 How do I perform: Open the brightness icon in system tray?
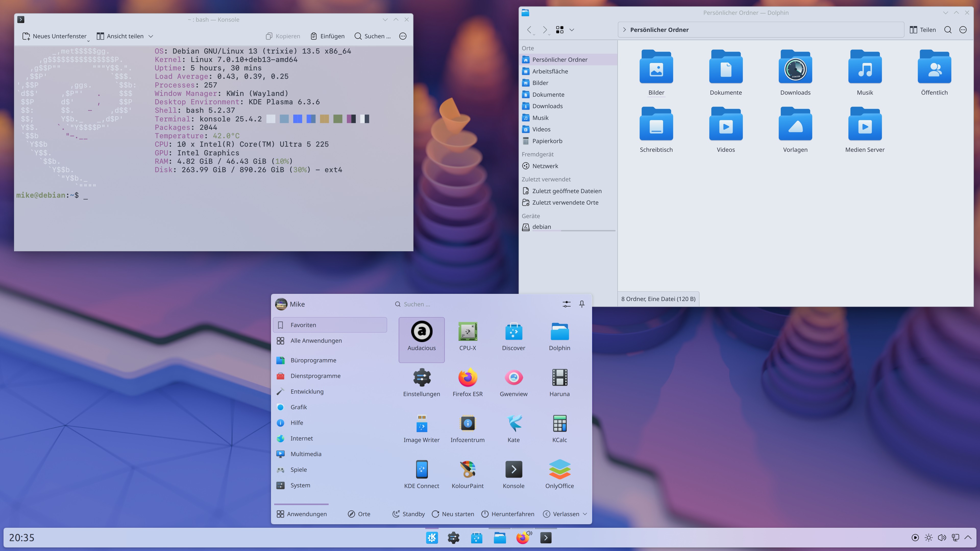point(929,538)
